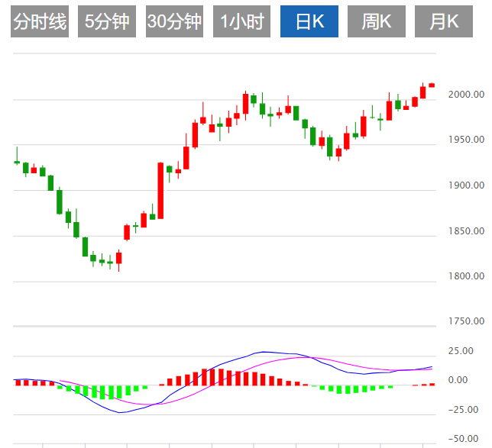Click the tallest red MACD histogram bar

coord(205,377)
